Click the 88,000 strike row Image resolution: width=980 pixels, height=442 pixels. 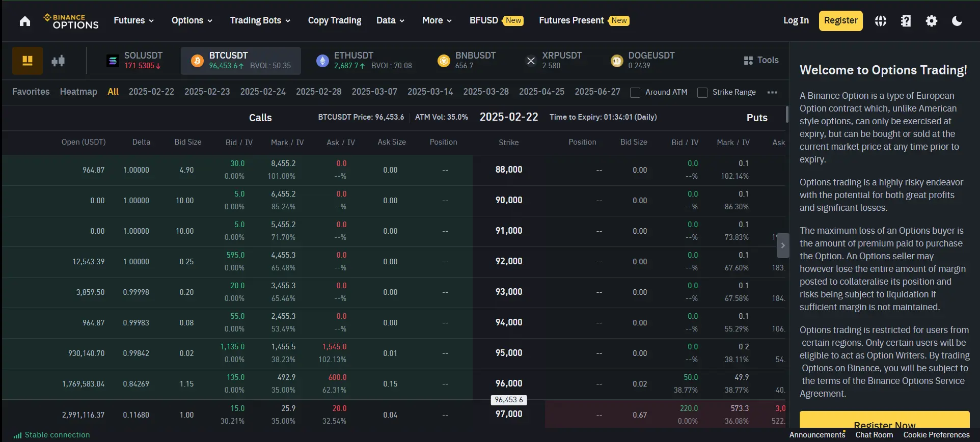[x=394, y=170]
